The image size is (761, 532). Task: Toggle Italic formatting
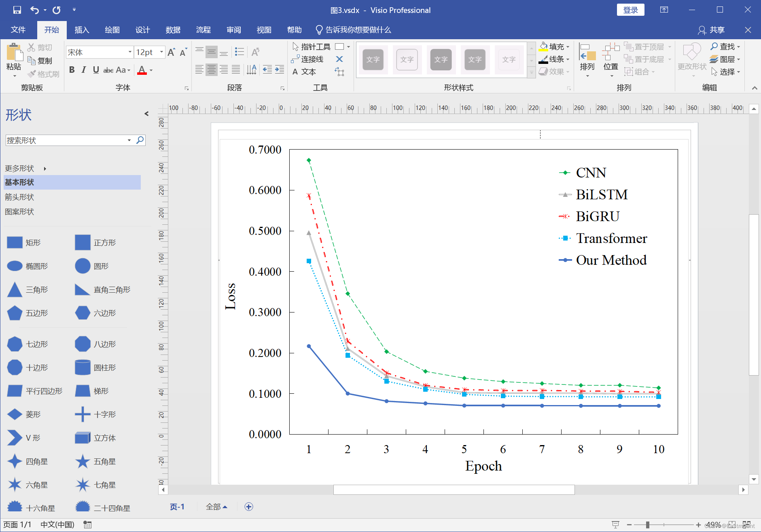pyautogui.click(x=84, y=70)
